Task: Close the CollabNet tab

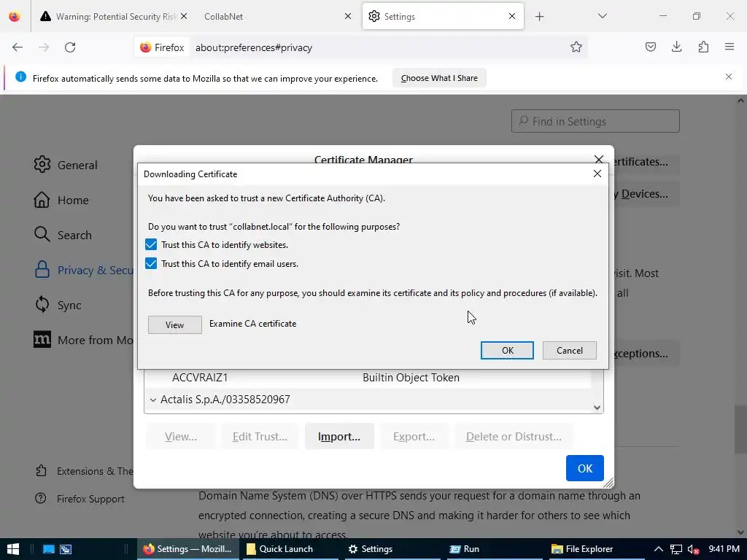Action: pyautogui.click(x=348, y=16)
